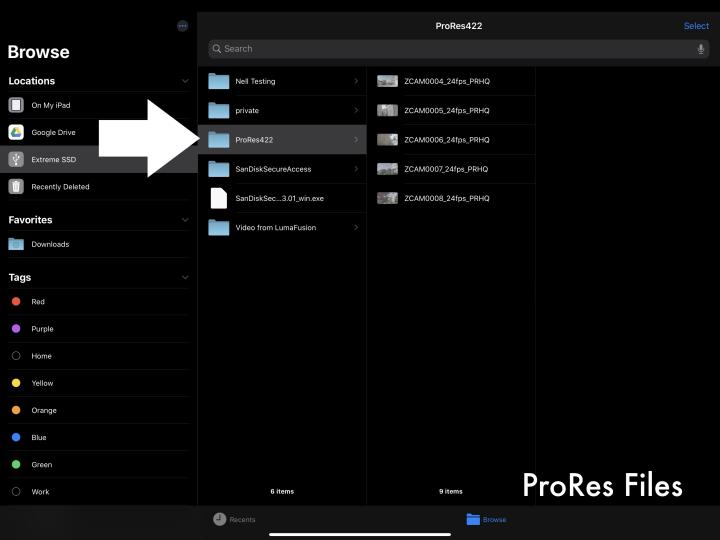This screenshot has width=720, height=540.
Task: Switch to the Browse tab label
Action: tap(495, 519)
